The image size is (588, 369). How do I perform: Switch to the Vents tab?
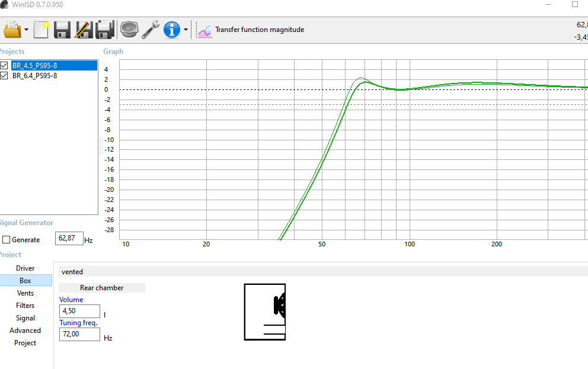[x=25, y=293]
